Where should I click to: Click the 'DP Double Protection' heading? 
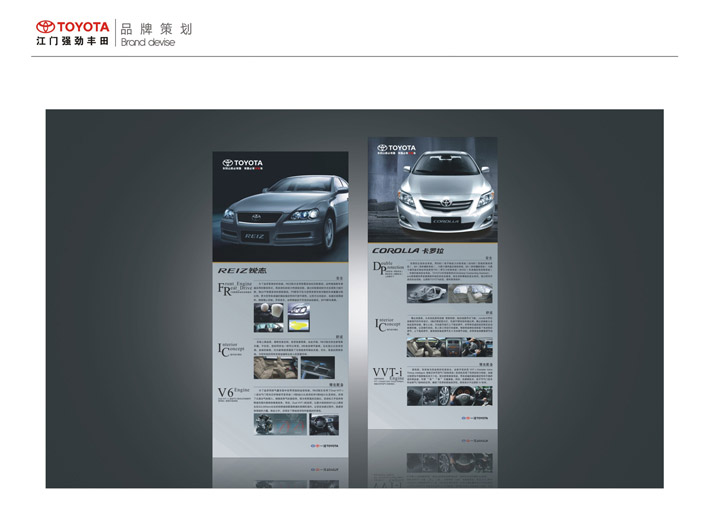pyautogui.click(x=388, y=267)
